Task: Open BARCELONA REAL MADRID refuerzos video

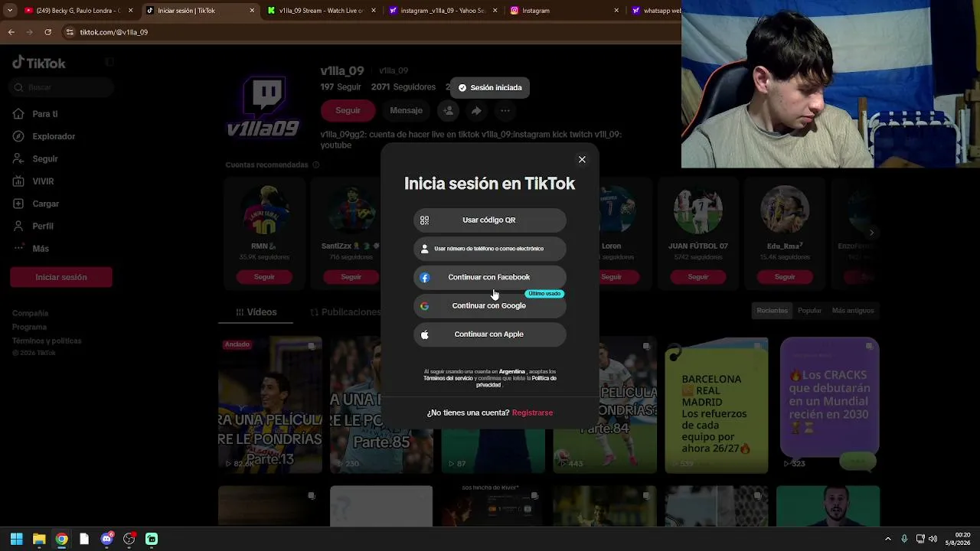Action: pos(717,405)
